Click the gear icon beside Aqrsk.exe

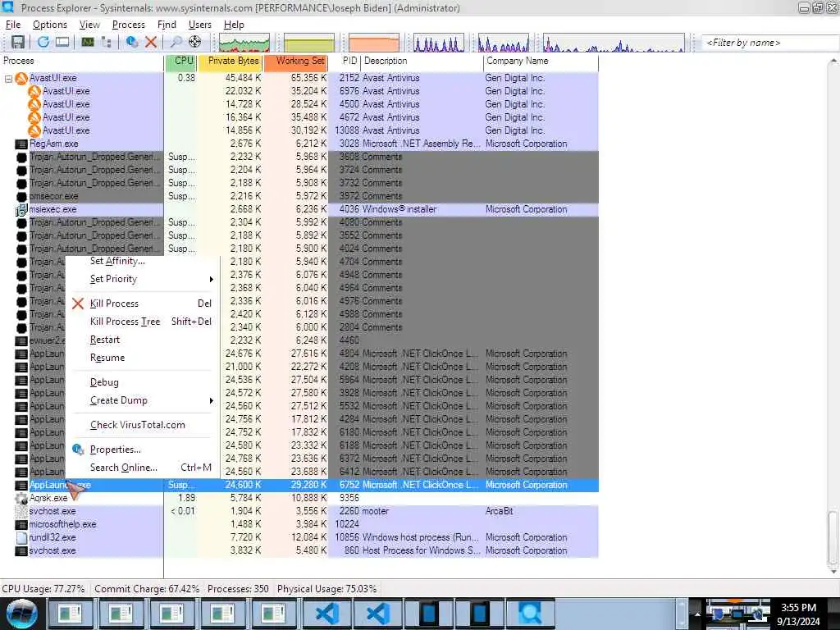(x=21, y=498)
